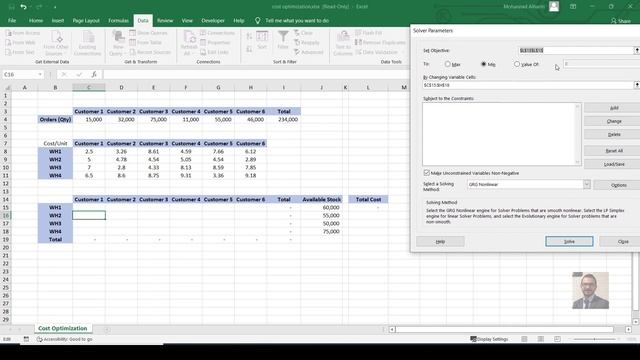Switch to the View tab
This screenshot has height=360, width=640.
(187, 20)
